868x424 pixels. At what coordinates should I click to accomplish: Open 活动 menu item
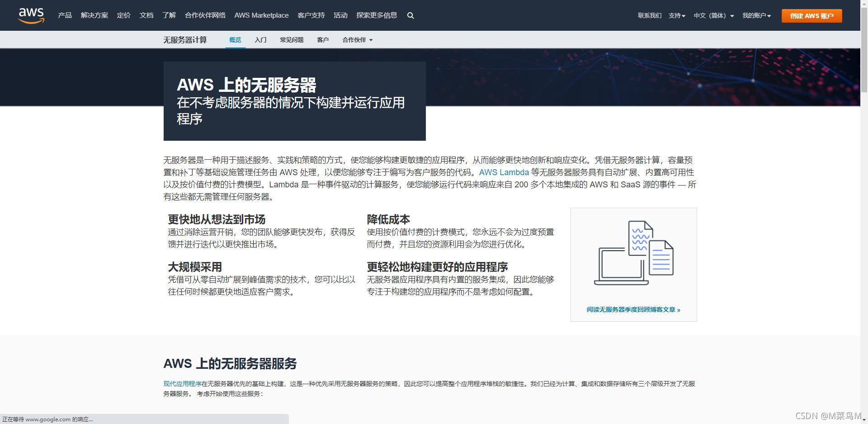pos(340,15)
